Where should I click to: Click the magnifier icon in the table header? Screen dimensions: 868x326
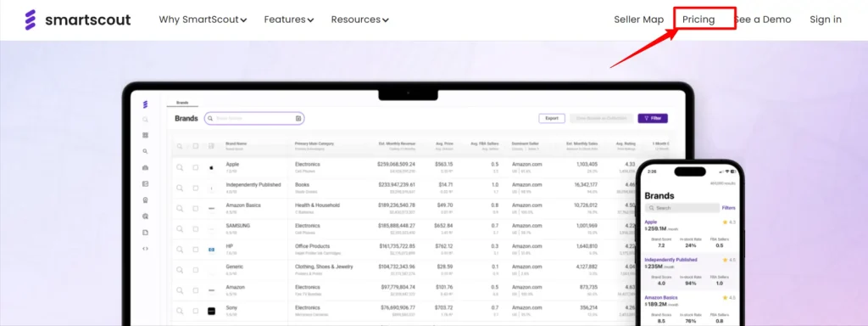(180, 146)
